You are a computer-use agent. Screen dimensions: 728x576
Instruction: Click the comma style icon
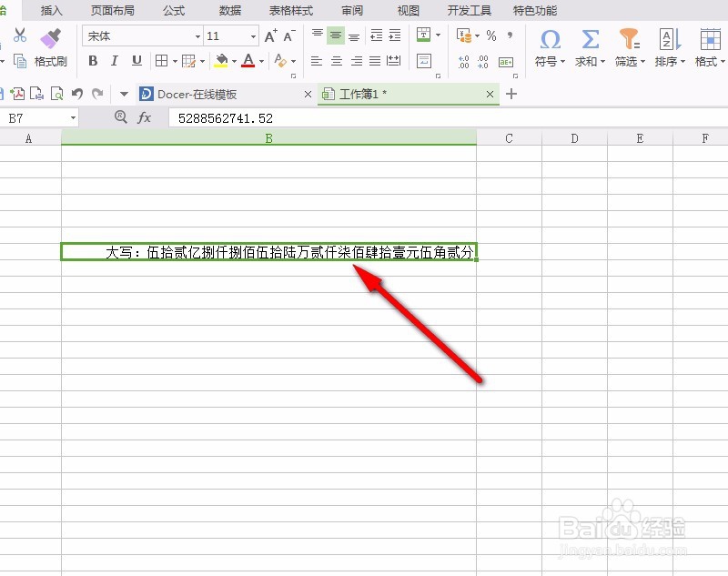(x=510, y=36)
